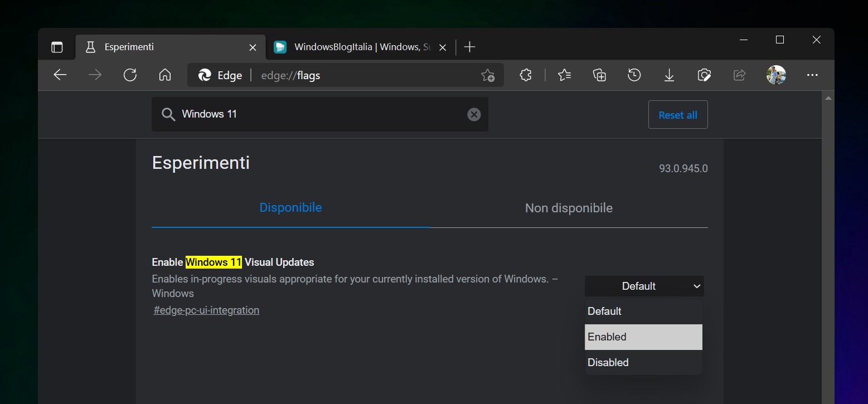This screenshot has width=868, height=404.
Task: Open the vertical tabs menu icon
Action: coord(57,47)
